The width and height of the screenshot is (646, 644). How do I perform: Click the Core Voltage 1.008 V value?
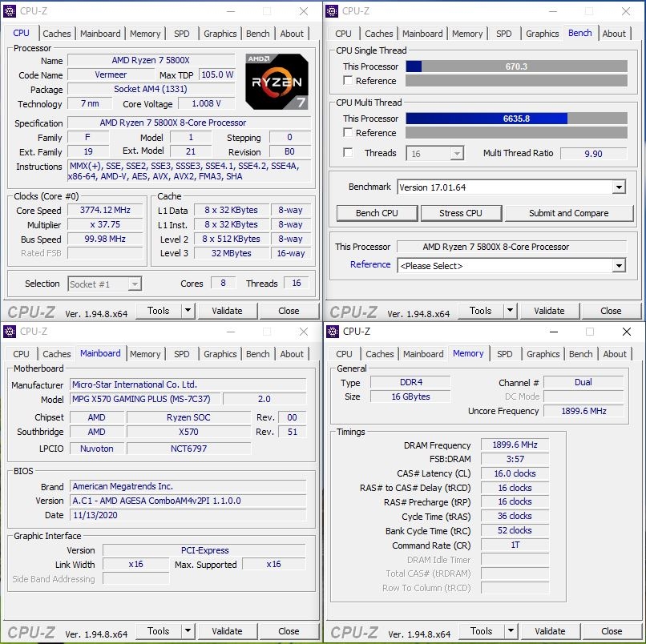click(x=207, y=103)
